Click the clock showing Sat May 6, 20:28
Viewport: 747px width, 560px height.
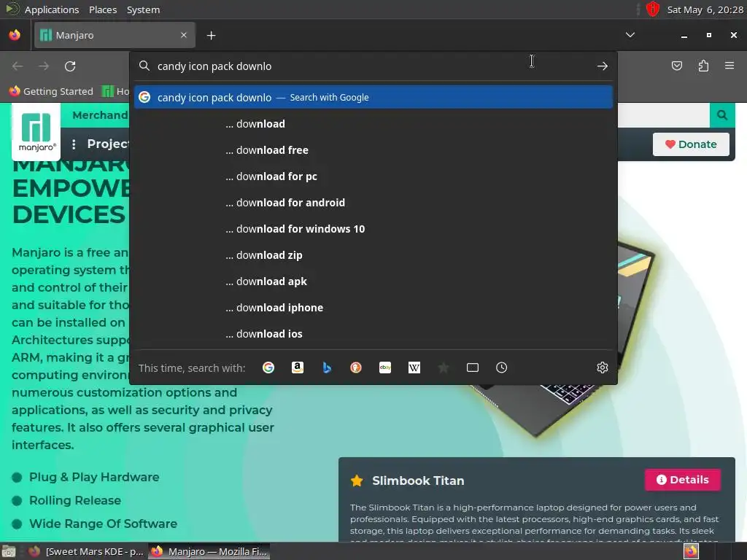705,9
